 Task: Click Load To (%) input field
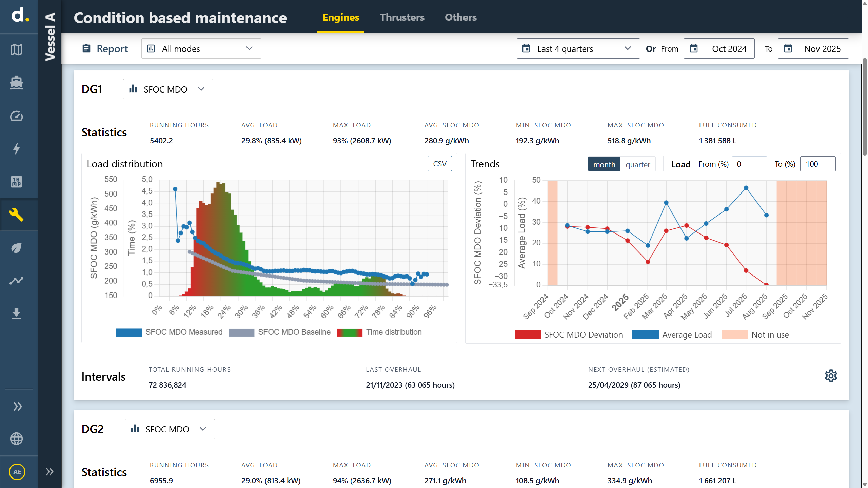pos(818,164)
